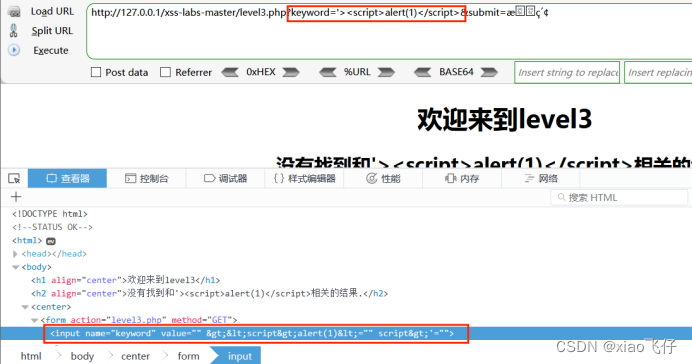This screenshot has height=364, width=692.
Task: Switch to the 调试器 debugger tab
Action: (x=226, y=178)
